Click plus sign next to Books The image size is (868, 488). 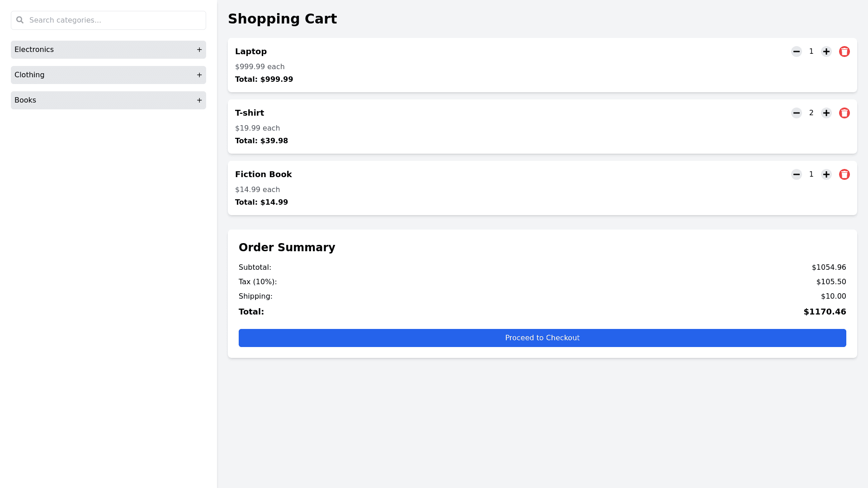click(x=199, y=100)
